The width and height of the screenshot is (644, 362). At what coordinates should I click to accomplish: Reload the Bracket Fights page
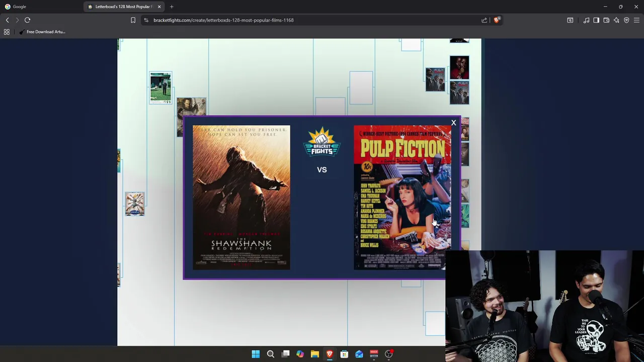pyautogui.click(x=28, y=20)
